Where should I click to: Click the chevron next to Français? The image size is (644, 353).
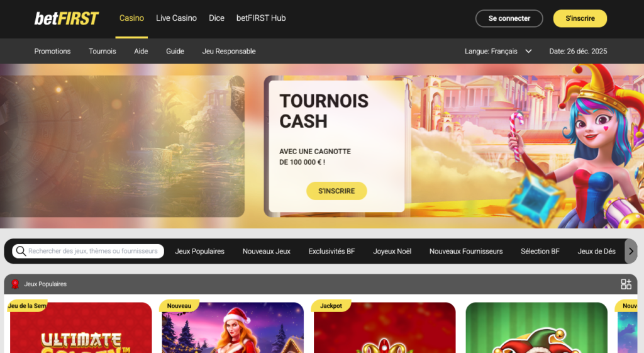coord(528,52)
